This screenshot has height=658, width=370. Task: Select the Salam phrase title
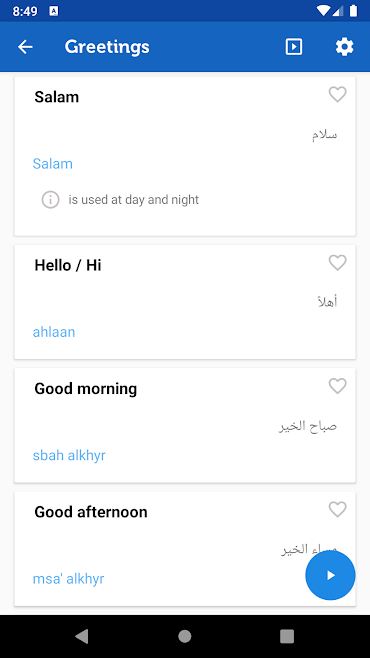(x=57, y=97)
